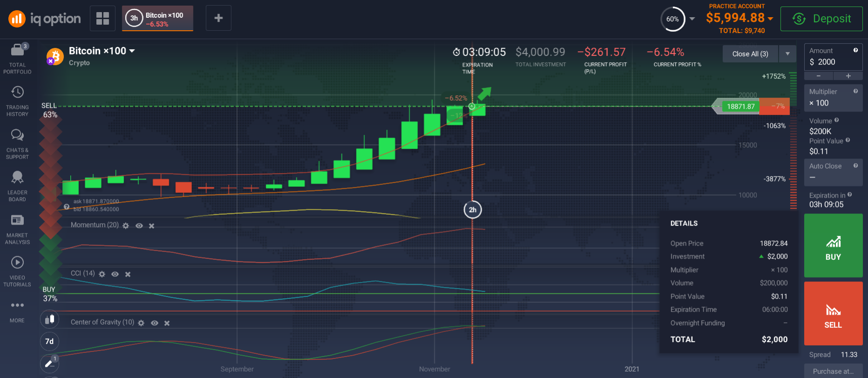This screenshot has height=378, width=868.
Task: Switch to the Bitcoin ×100 3h tab
Action: coord(157,19)
